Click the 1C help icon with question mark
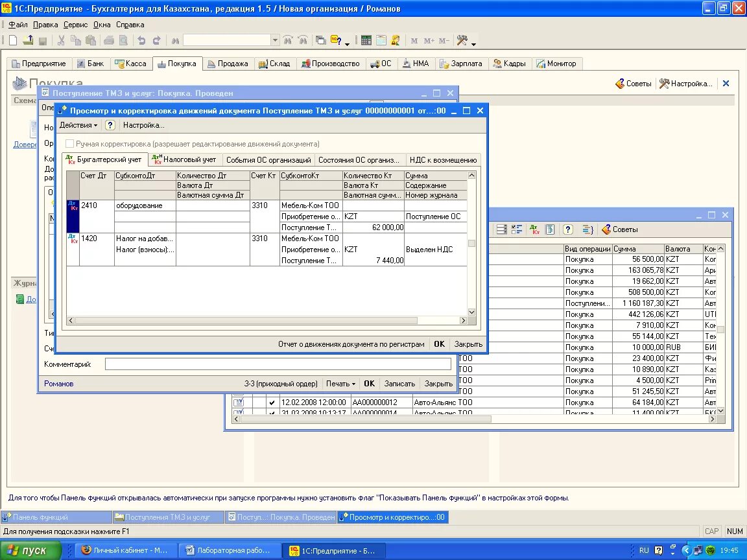 [336, 40]
